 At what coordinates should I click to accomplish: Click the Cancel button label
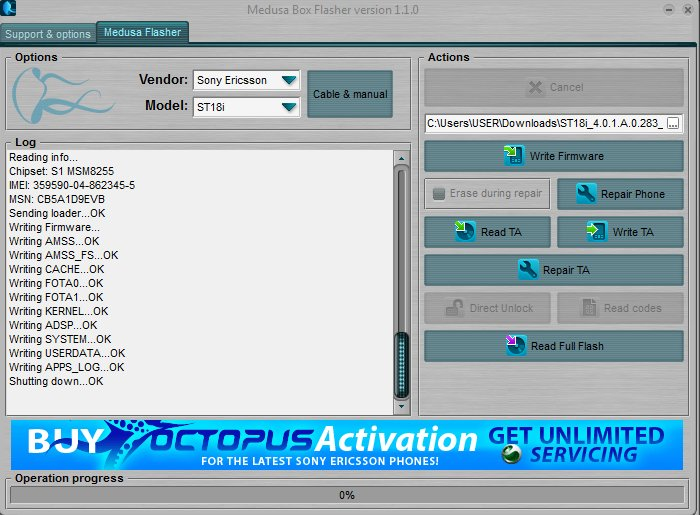click(567, 87)
